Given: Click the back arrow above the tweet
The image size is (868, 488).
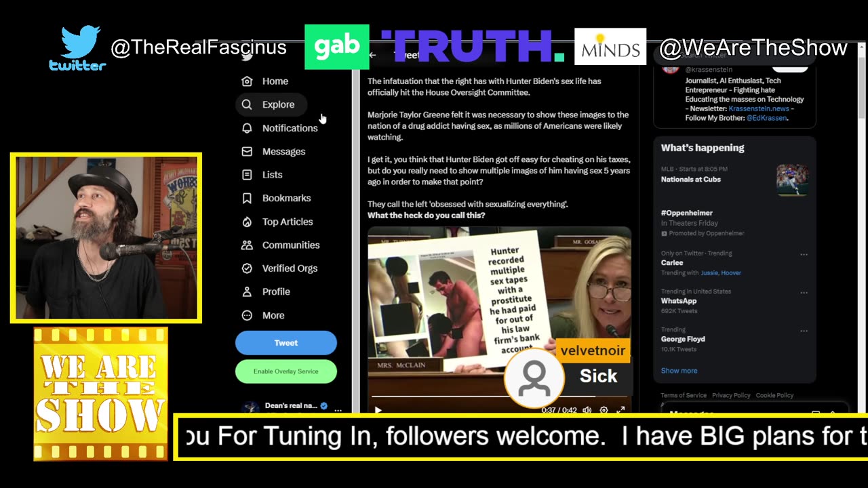Looking at the screenshot, I should 372,55.
